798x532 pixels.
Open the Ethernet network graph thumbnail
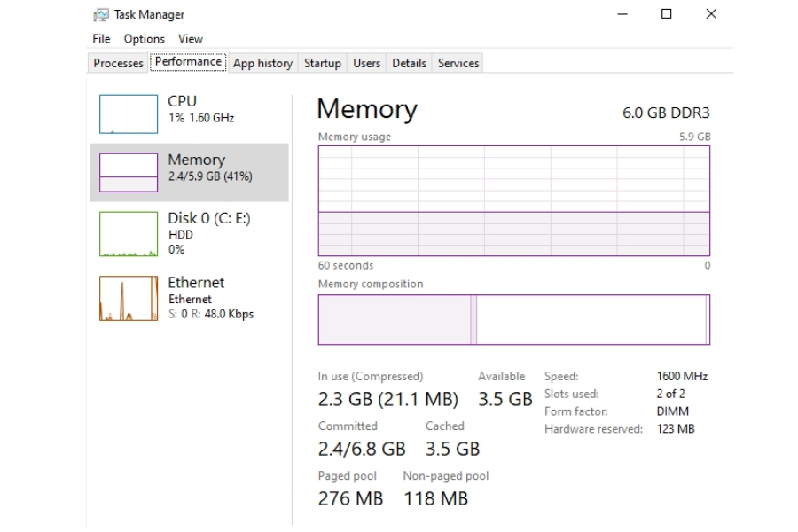[x=128, y=299]
